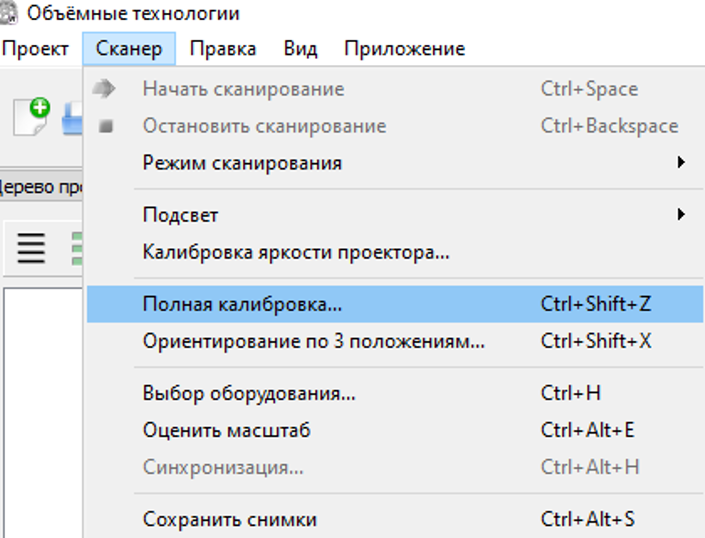Expand the Подсвет submenu arrow
This screenshot has height=538, width=705.
point(681,214)
